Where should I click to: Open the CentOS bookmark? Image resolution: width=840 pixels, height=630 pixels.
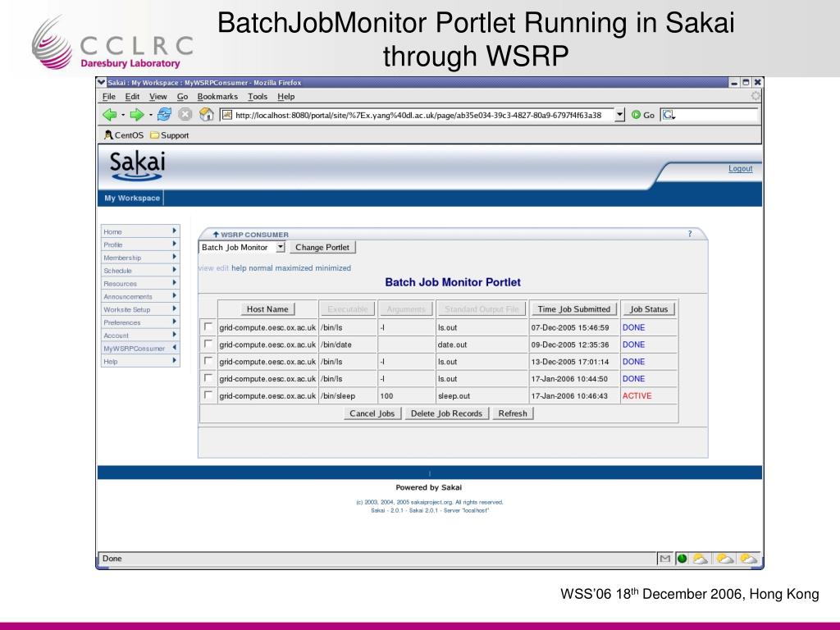124,135
